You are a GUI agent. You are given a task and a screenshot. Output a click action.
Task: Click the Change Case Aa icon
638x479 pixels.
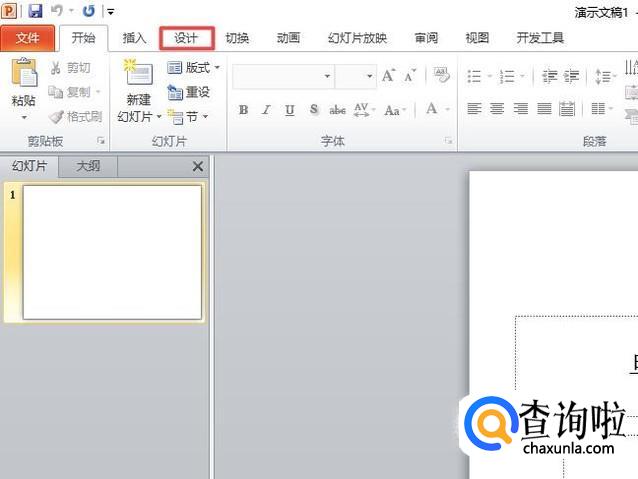[x=392, y=110]
